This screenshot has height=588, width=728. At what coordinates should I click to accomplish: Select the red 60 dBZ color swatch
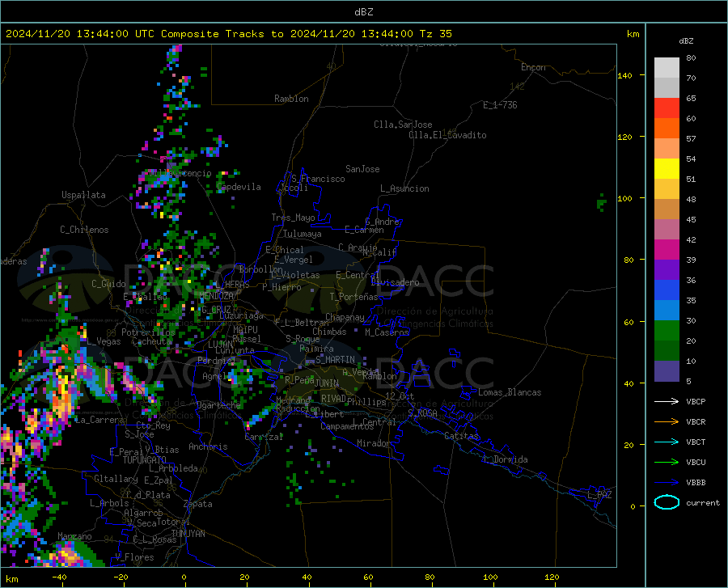coord(667,108)
